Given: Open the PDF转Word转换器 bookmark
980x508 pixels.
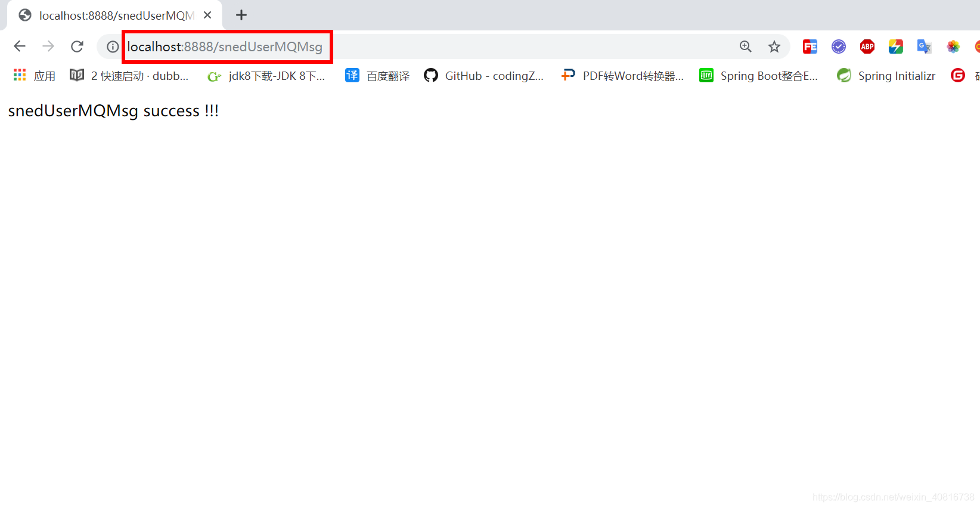Looking at the screenshot, I should pos(622,76).
